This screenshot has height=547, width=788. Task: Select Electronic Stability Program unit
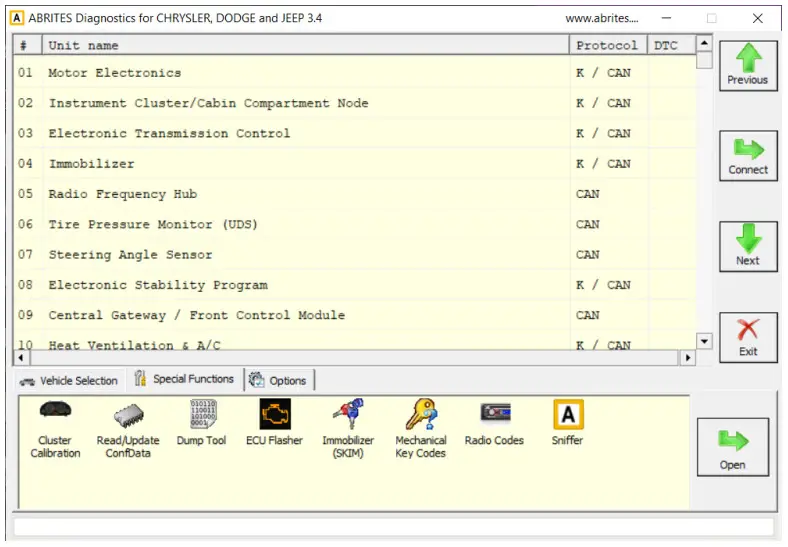click(x=355, y=285)
